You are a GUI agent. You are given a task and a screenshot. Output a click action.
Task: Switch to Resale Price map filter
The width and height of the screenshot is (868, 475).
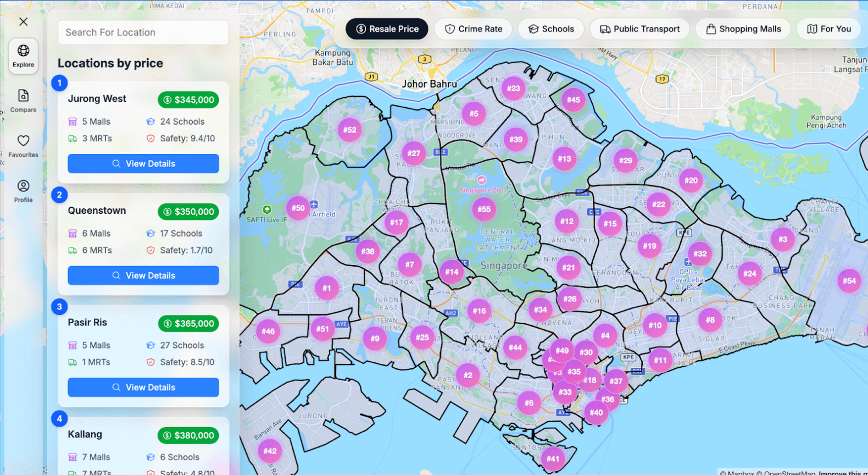[387, 29]
